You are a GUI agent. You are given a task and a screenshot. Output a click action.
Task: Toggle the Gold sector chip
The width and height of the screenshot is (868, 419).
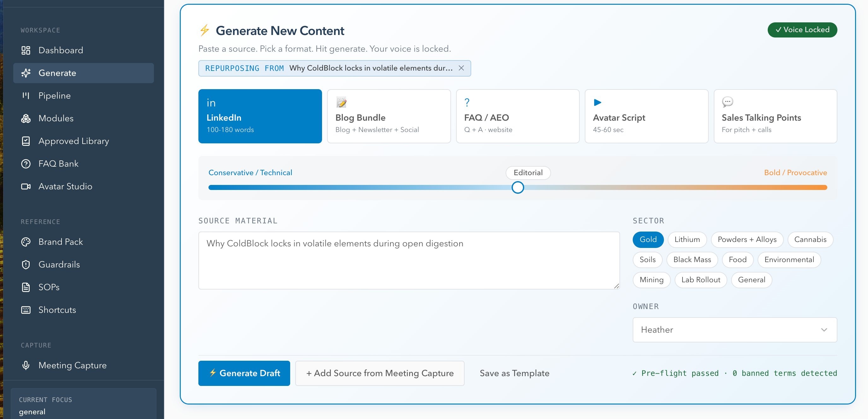648,240
